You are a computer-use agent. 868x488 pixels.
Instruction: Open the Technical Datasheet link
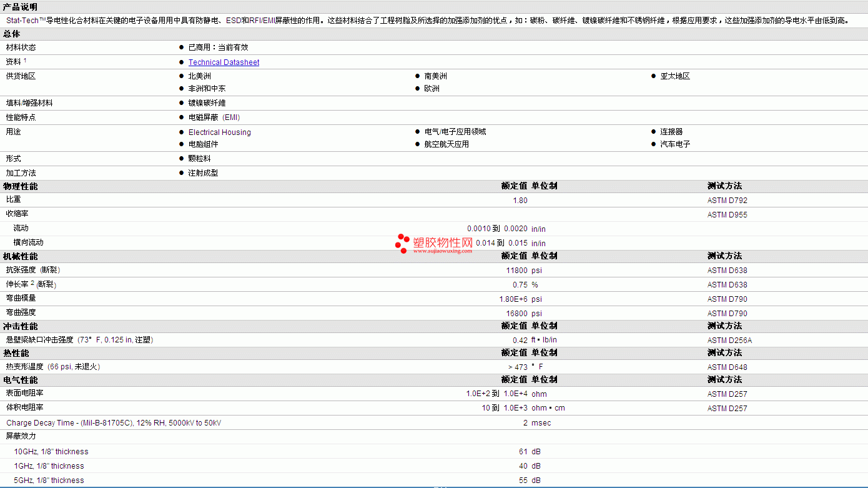tap(224, 62)
